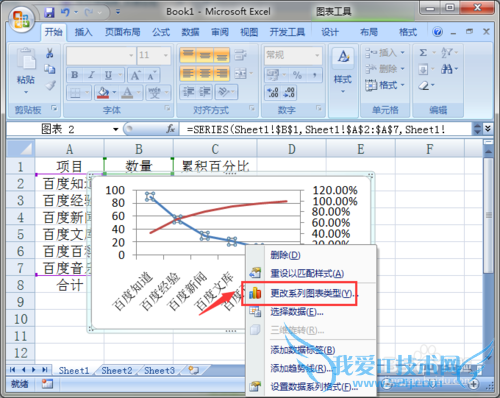The image size is (500, 398).
Task: Increase font size with the large A
Action: 135,75
